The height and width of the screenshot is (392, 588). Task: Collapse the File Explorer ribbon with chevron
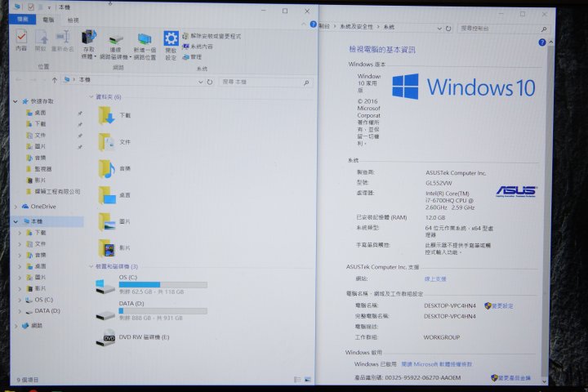303,24
